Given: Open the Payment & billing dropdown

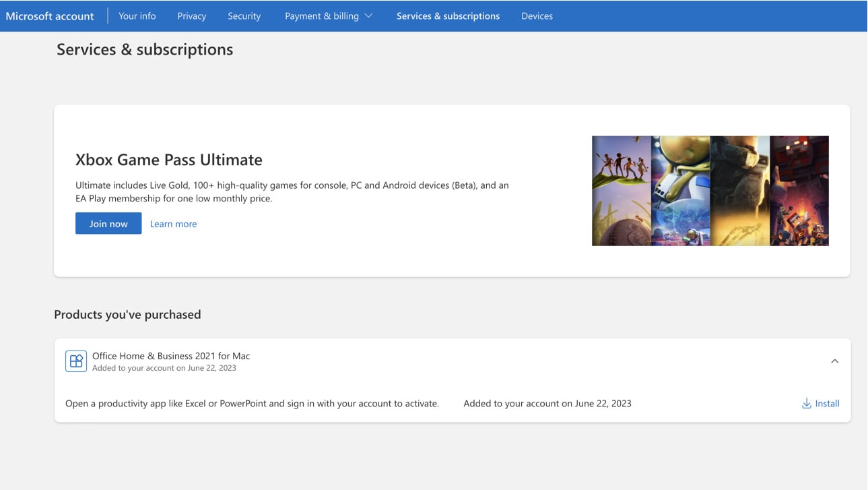Looking at the screenshot, I should point(328,16).
